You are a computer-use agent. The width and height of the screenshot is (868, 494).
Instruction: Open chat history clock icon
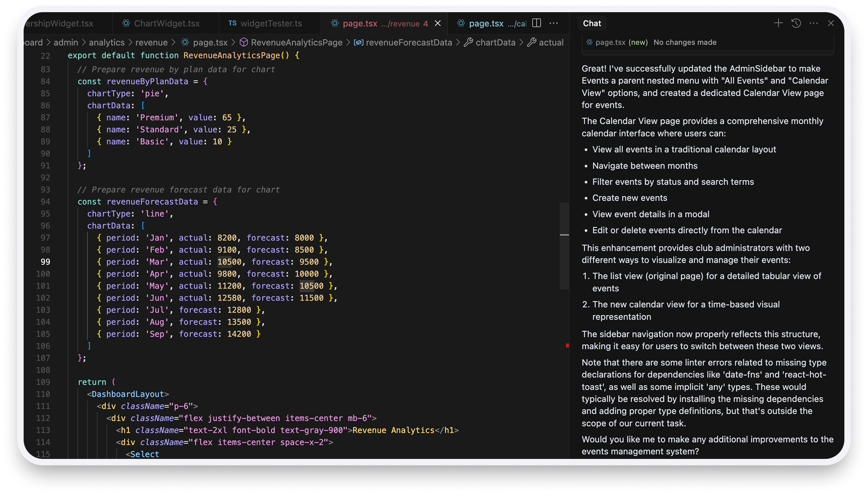(796, 23)
